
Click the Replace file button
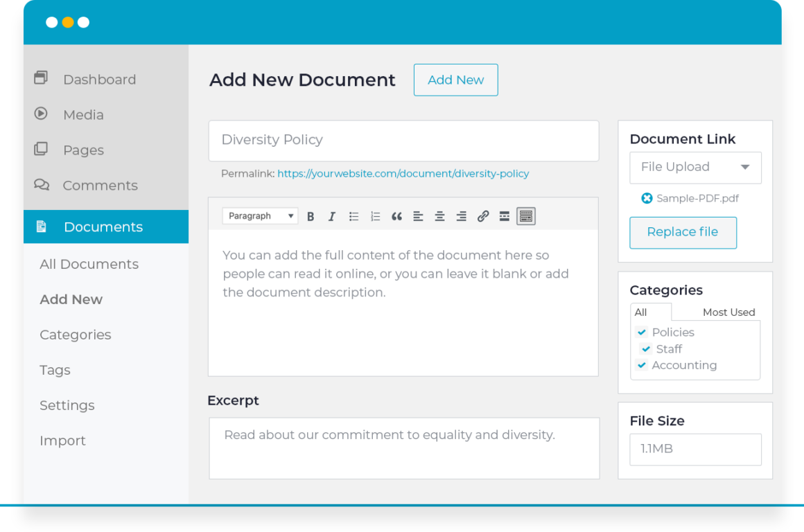point(683,233)
